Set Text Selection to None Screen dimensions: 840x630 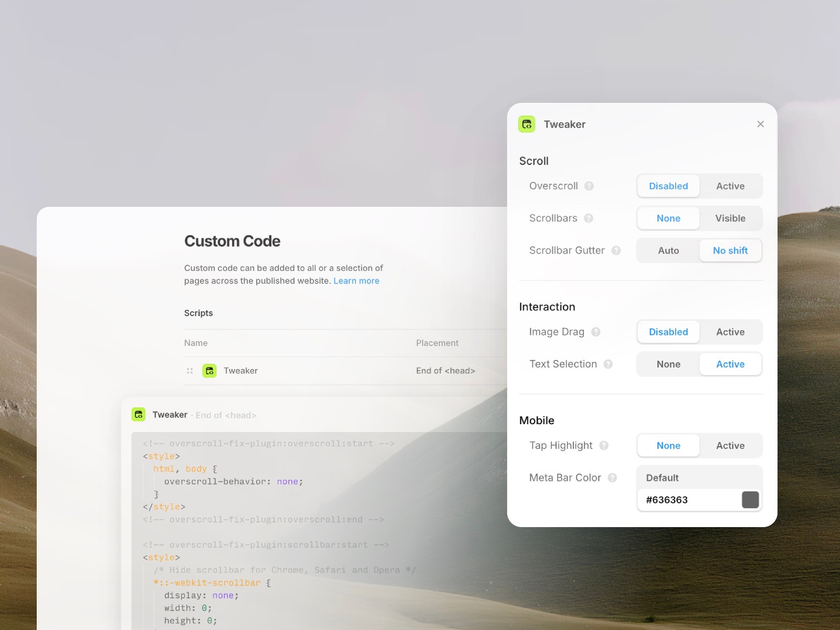click(x=668, y=364)
